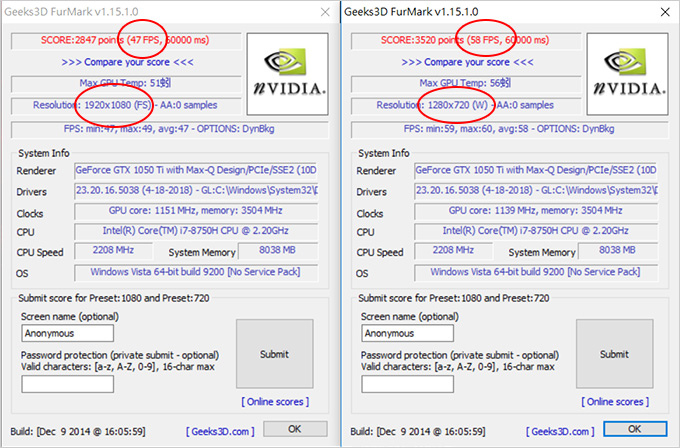
Task: Click Submit button in right FurMark window
Action: [615, 354]
